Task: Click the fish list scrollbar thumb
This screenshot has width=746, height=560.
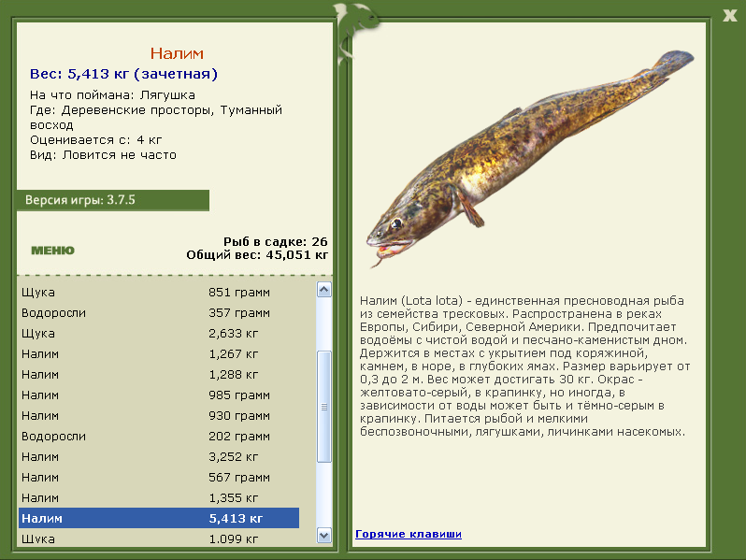Action: pos(324,407)
